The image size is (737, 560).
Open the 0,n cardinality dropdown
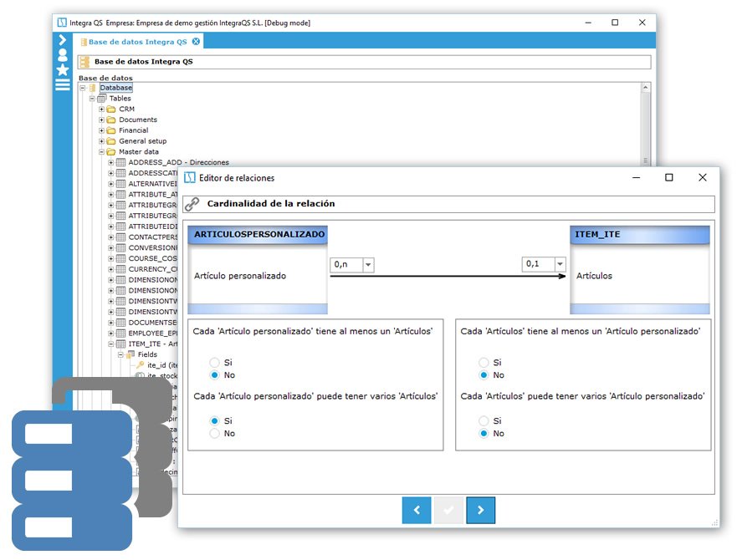point(368,265)
